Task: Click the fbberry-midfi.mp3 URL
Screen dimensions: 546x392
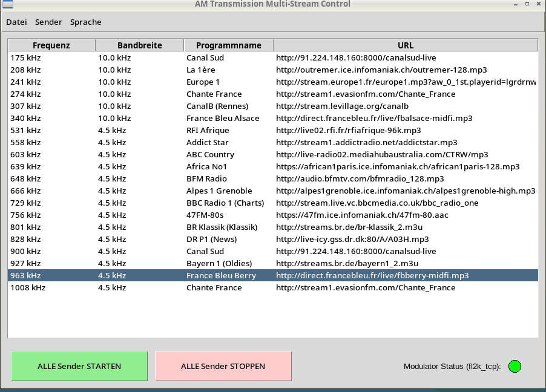Action: click(372, 275)
